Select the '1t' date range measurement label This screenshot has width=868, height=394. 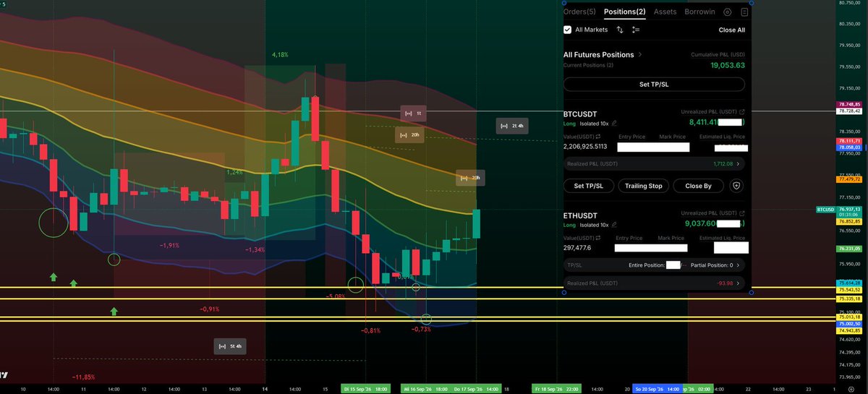[414, 114]
